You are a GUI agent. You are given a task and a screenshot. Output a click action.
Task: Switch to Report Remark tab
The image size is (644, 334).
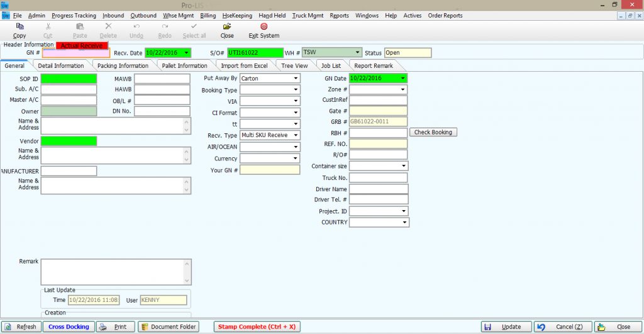pyautogui.click(x=374, y=66)
